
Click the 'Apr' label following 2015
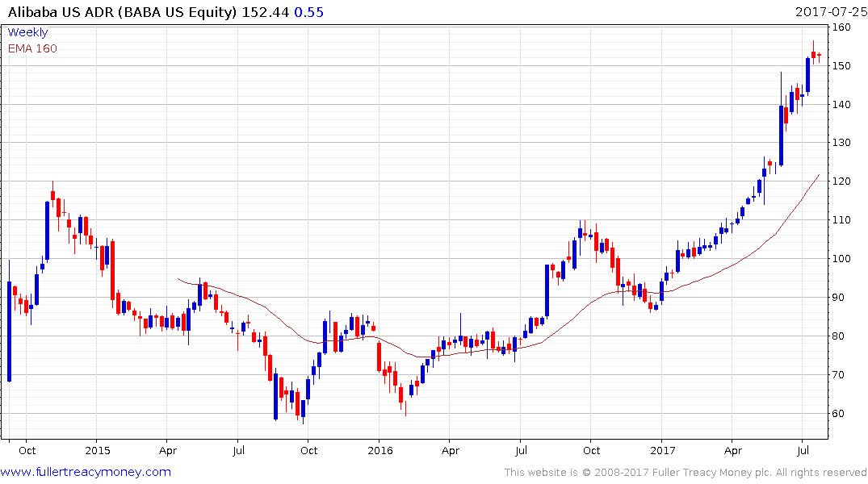[168, 450]
